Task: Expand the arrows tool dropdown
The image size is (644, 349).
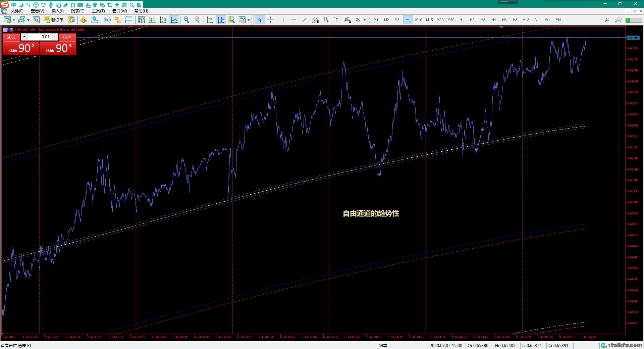Action: [365, 20]
